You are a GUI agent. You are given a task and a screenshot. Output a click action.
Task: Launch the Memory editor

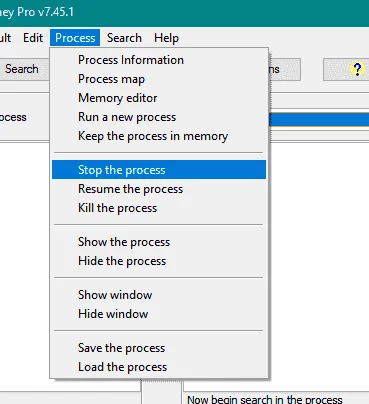[159, 98]
